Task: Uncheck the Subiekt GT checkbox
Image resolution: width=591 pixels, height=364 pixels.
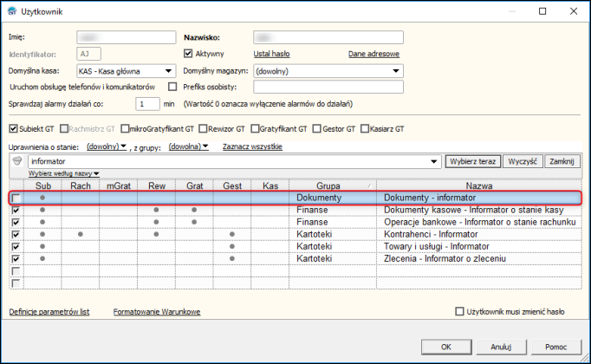Action: pyautogui.click(x=13, y=129)
